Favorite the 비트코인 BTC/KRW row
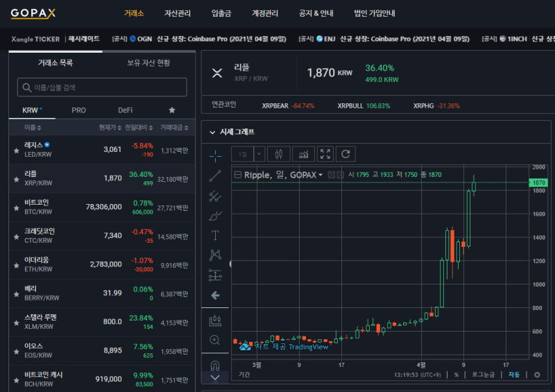 click(x=16, y=208)
